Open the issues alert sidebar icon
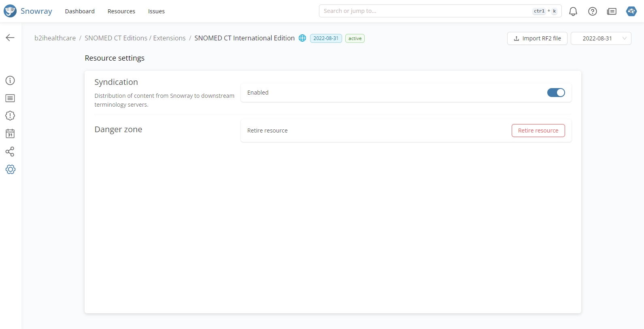This screenshot has height=329, width=644. point(10,116)
